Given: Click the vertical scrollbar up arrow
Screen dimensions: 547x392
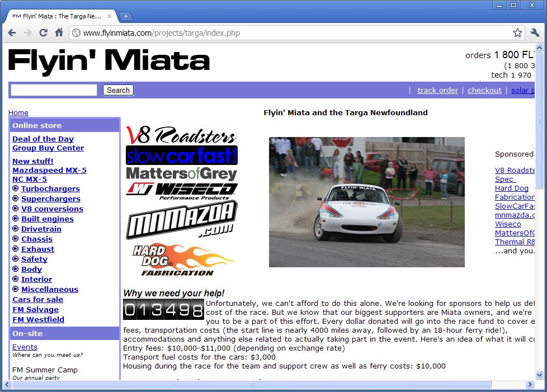Looking at the screenshot, I should point(539,48).
